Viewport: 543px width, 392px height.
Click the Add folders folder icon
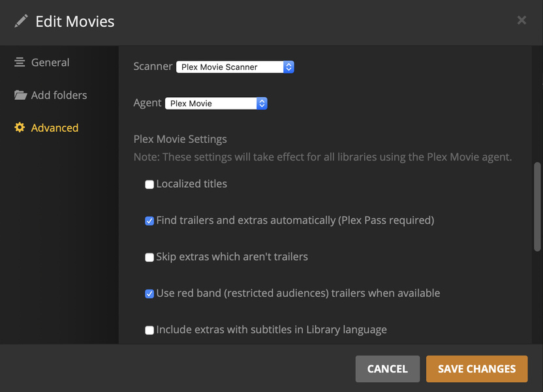[x=20, y=95]
